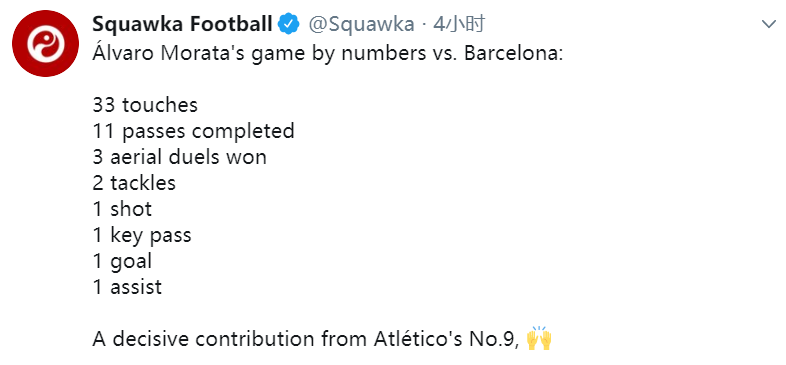Image resolution: width=786 pixels, height=365 pixels.
Task: Select the '1 shot' line
Action: (122, 209)
